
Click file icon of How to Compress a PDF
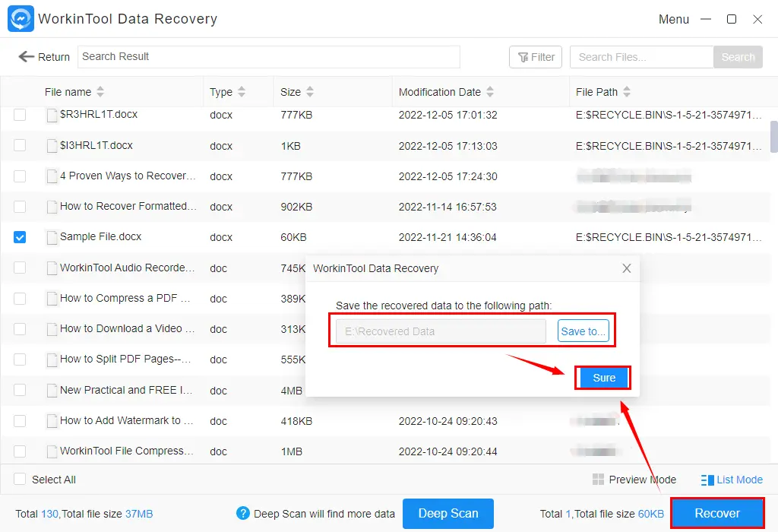pyautogui.click(x=52, y=299)
